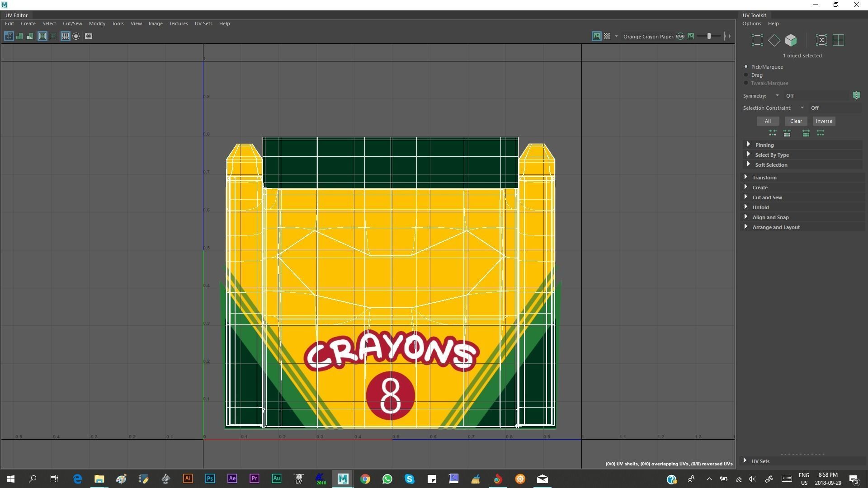Image resolution: width=868 pixels, height=488 pixels.
Task: Open the Textures menu
Action: pyautogui.click(x=179, y=23)
